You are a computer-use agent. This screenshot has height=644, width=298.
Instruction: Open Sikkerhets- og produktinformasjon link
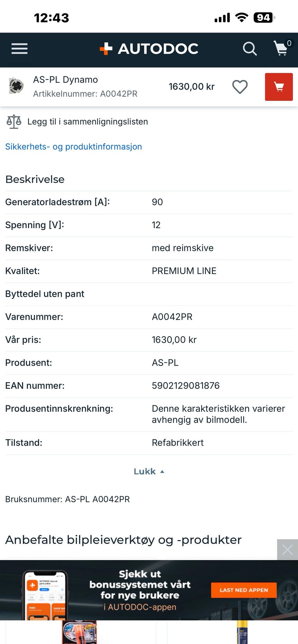74,147
